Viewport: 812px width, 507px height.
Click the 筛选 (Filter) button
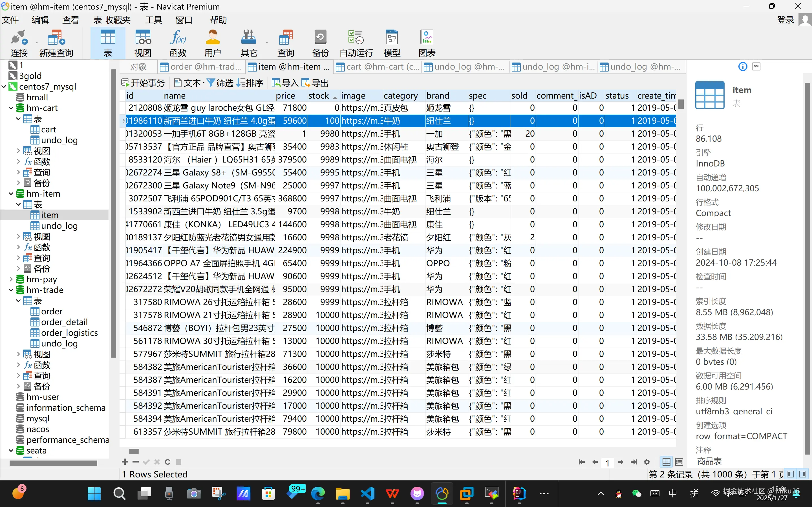pyautogui.click(x=220, y=83)
